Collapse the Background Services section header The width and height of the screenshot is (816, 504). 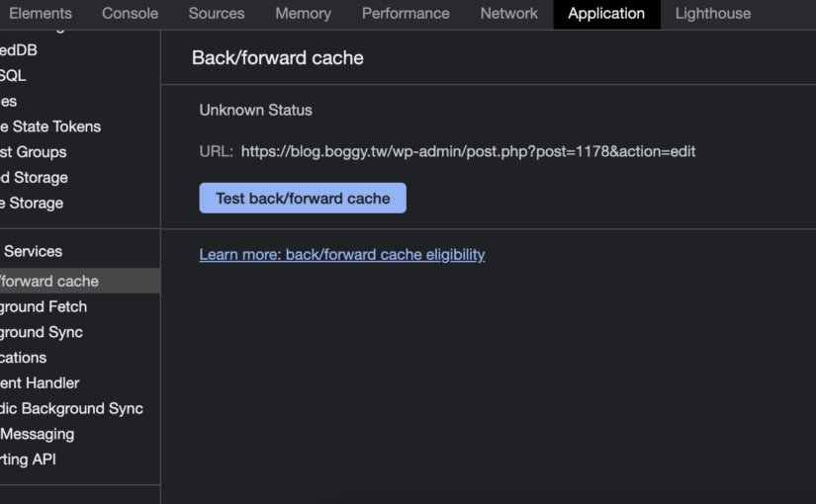pyautogui.click(x=32, y=252)
